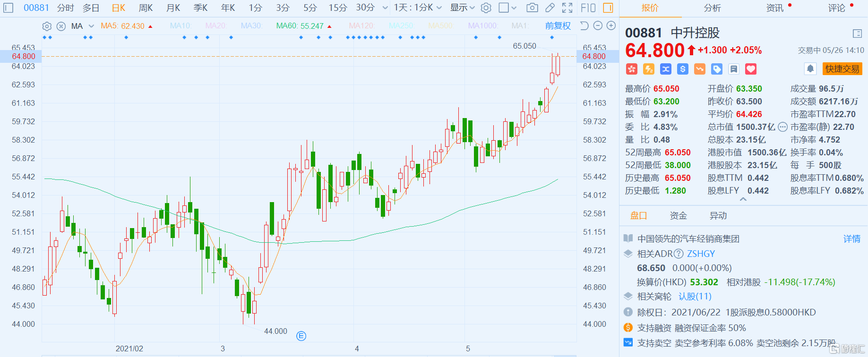Toggle the left sidebar panel icon
Image resolution: width=868 pixels, height=357 pixels.
pos(9,8)
